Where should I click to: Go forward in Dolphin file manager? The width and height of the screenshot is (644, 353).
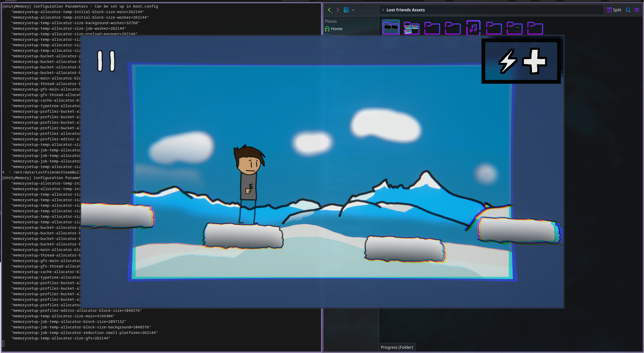338,10
